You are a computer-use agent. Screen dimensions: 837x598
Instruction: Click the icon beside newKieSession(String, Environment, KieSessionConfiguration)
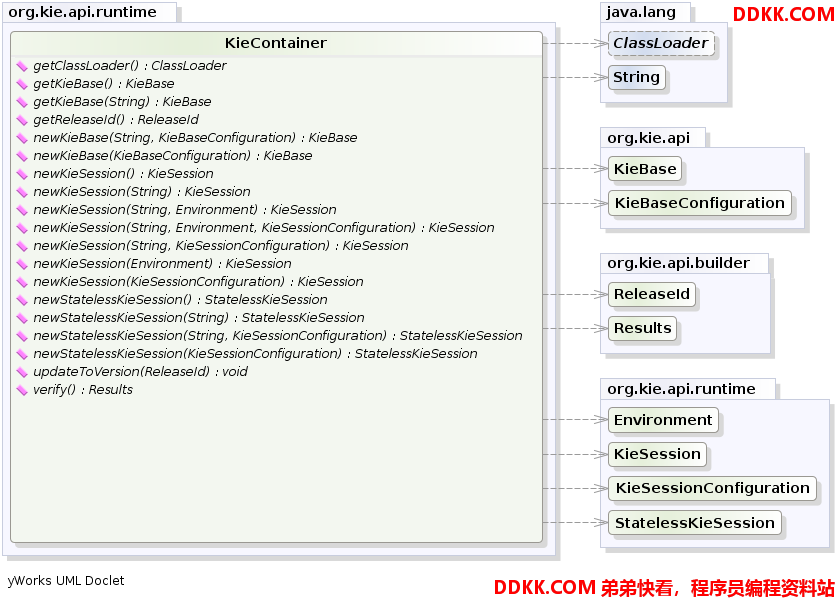22,228
